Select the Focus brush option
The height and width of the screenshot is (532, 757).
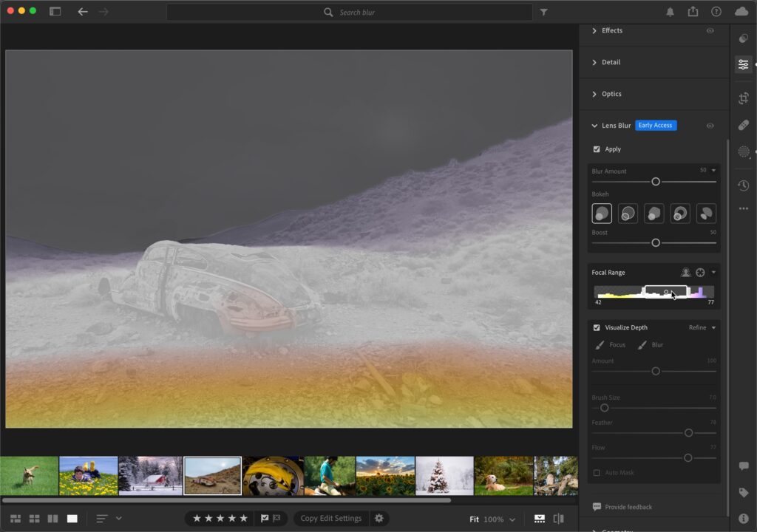tap(611, 344)
